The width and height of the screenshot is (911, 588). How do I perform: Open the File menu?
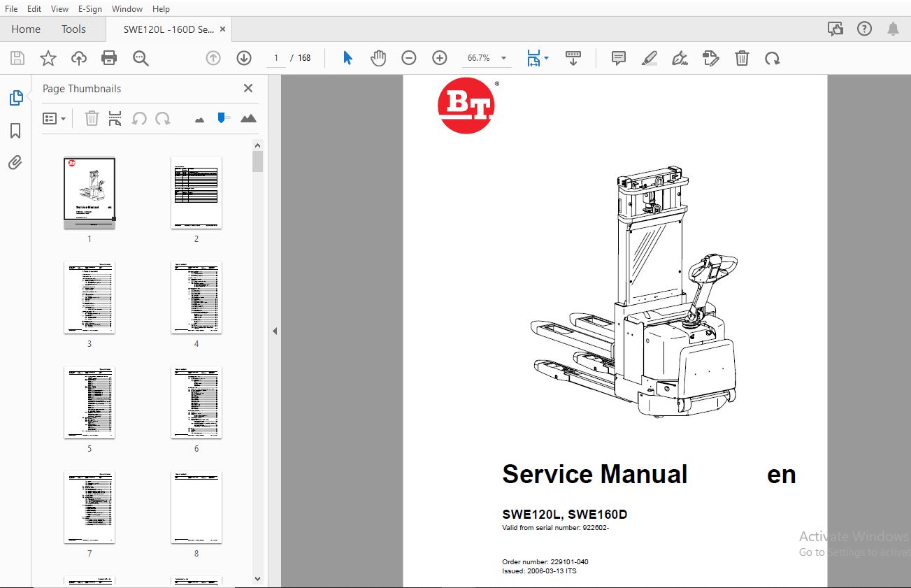tap(11, 9)
